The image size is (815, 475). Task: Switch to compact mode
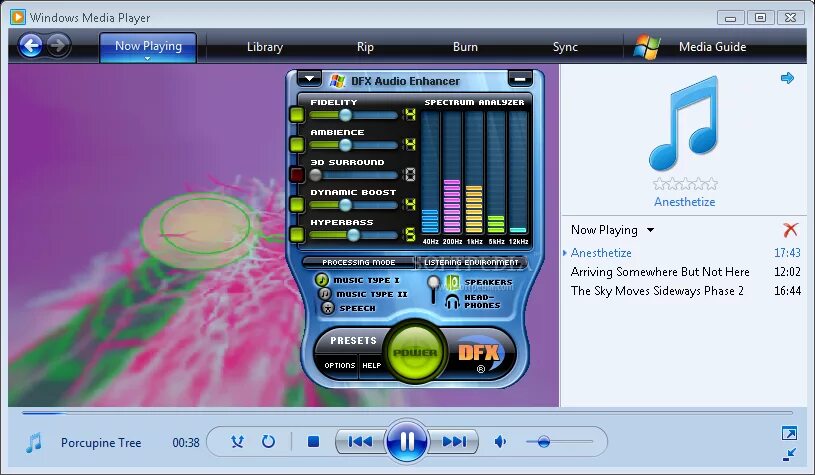click(789, 454)
